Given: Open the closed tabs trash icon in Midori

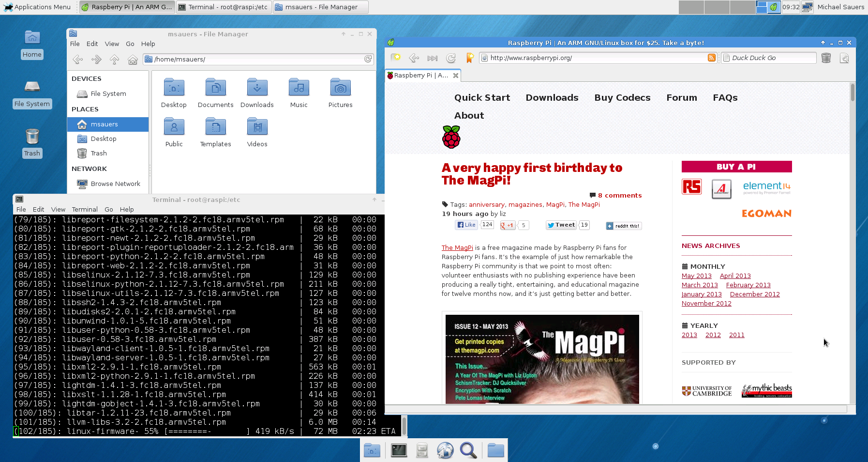Looking at the screenshot, I should point(826,58).
